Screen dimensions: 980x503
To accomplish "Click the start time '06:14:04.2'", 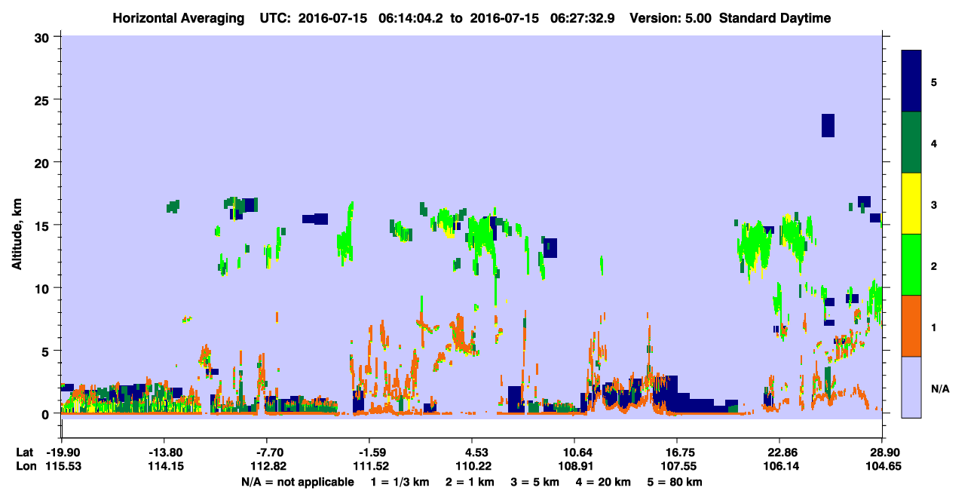I will [410, 18].
